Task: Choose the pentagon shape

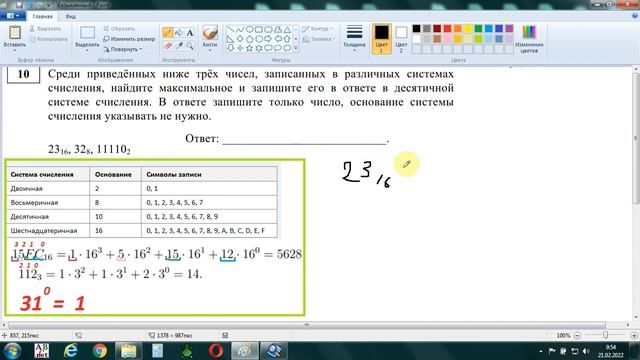Action: (249, 39)
